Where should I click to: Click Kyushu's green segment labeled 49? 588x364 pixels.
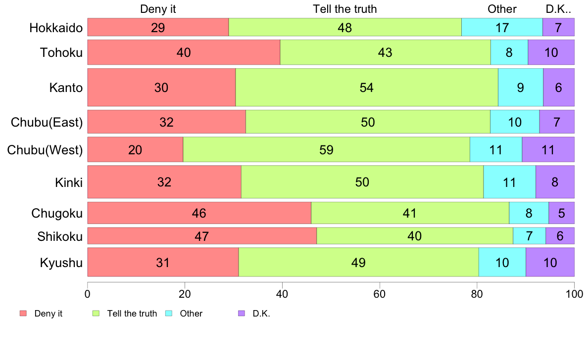pos(358,262)
